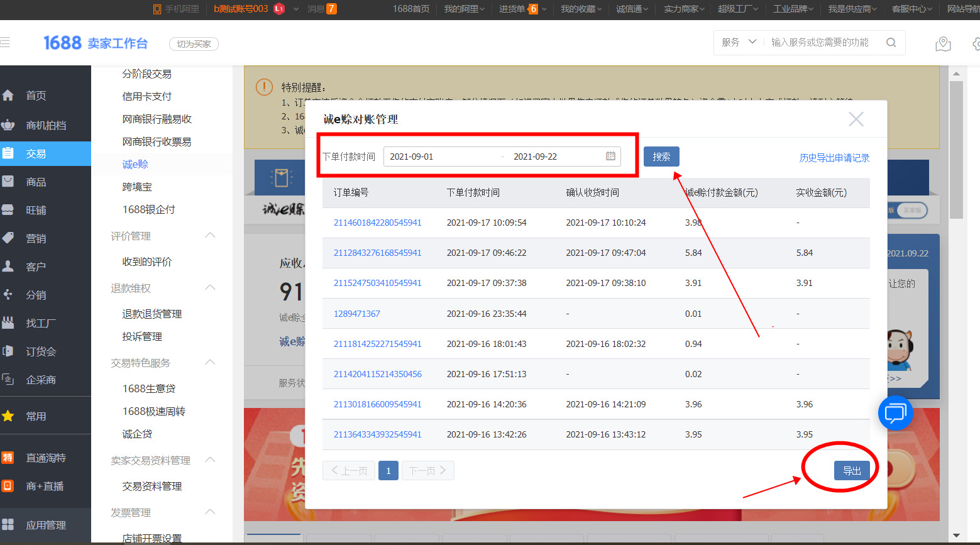
Task: Open 历史导出申请记录 link
Action: coord(834,158)
